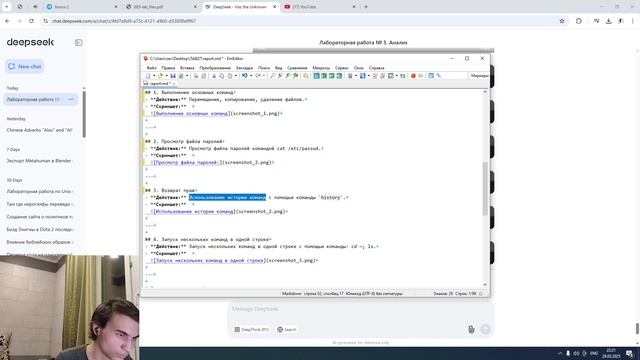Viewport: 640px width, 360px height.
Task: Open the Файл menu in EmEditor
Action: [x=151, y=68]
